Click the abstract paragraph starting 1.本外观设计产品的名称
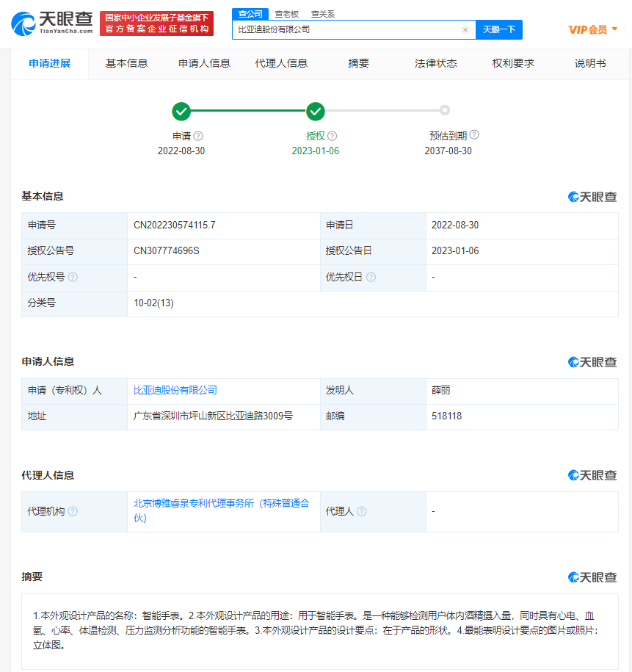 (x=316, y=630)
